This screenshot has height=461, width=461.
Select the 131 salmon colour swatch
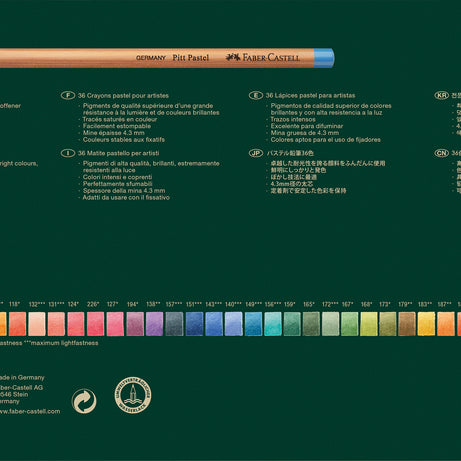[56, 324]
